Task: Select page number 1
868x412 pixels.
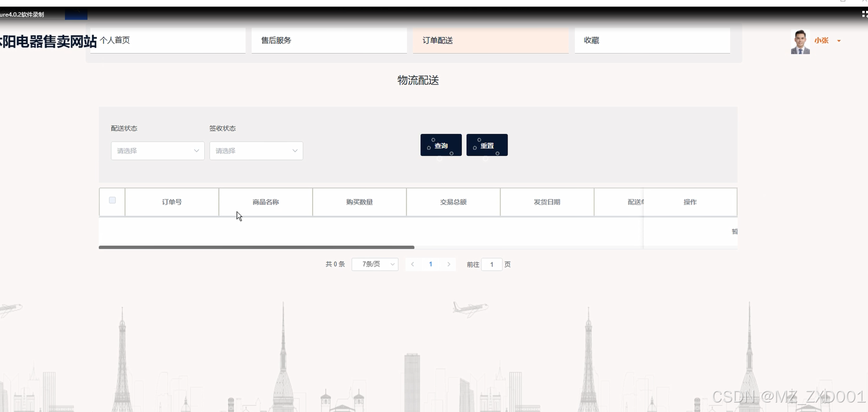Action: [430, 264]
